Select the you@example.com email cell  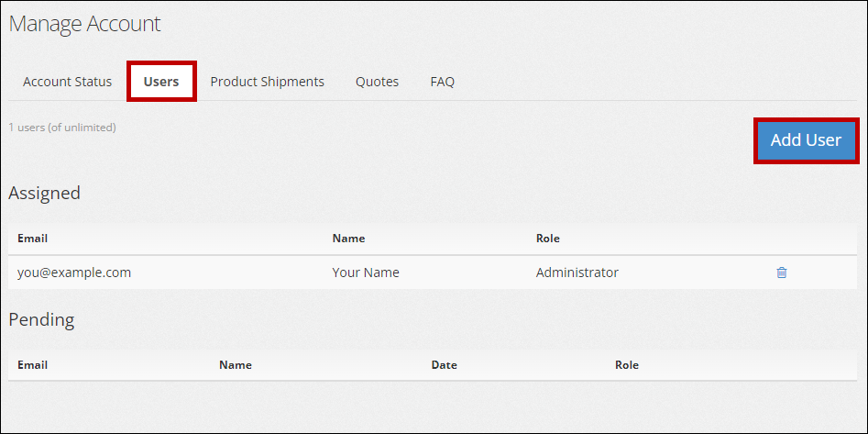click(x=73, y=273)
